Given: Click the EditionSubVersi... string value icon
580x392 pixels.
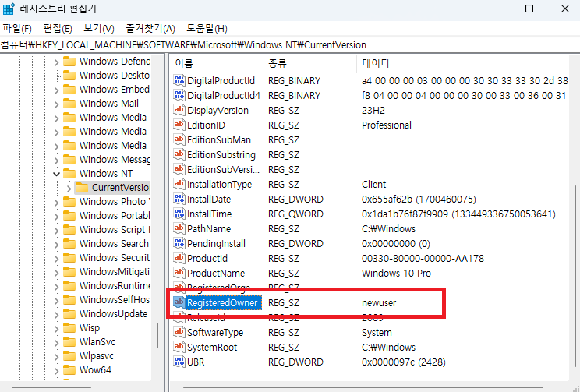Looking at the screenshot, I should (x=179, y=169).
